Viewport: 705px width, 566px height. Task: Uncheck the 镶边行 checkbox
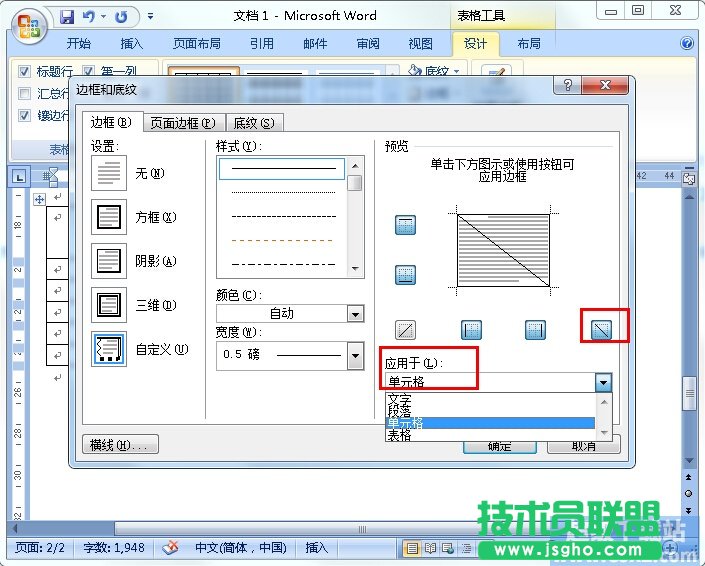pos(25,115)
